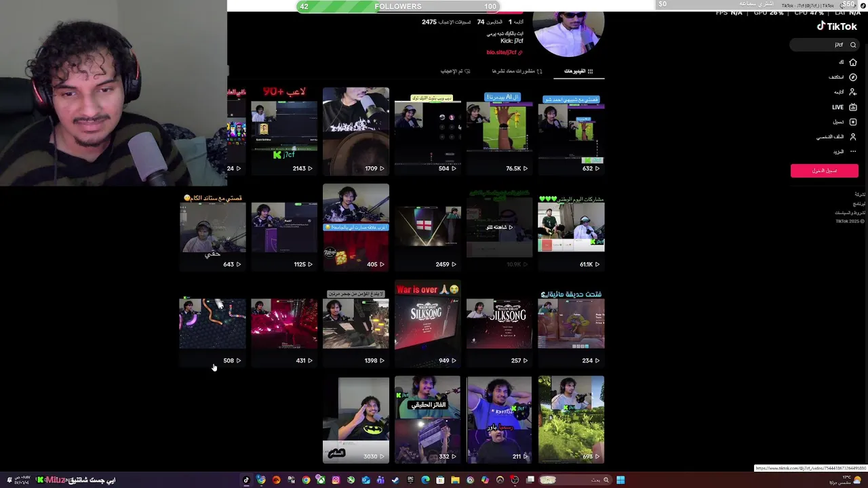Click the red login button
The image size is (868, 488).
tap(824, 171)
